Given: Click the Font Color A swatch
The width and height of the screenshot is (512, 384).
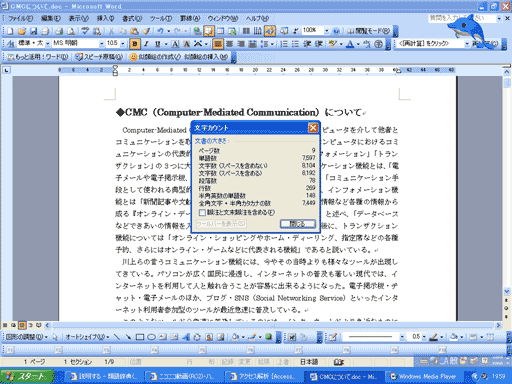Looking at the screenshot, I should pos(350,44).
